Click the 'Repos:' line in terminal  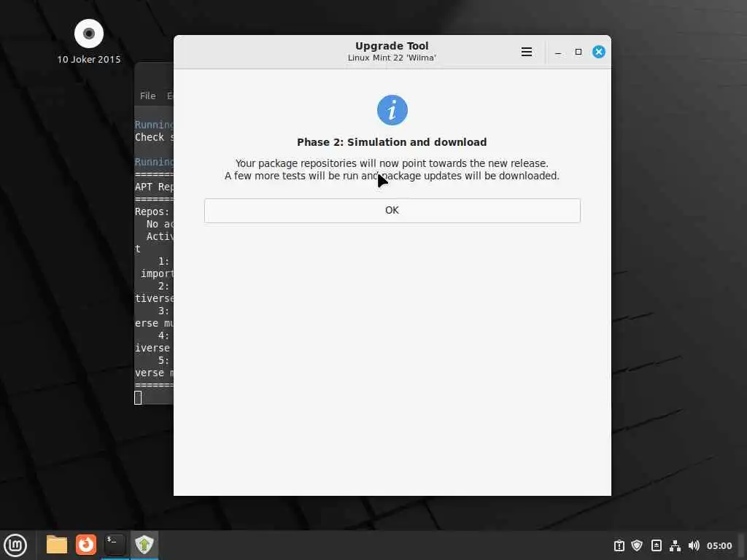[154, 211]
